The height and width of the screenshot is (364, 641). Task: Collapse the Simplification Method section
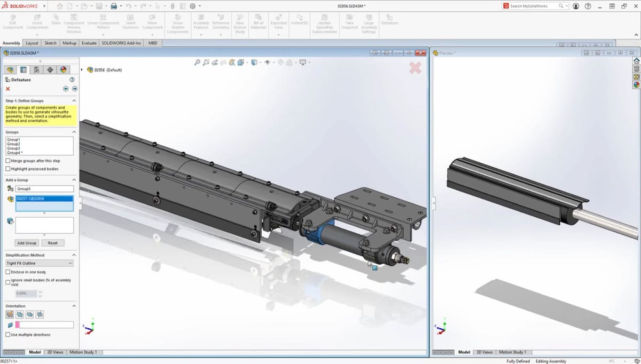coord(74,255)
